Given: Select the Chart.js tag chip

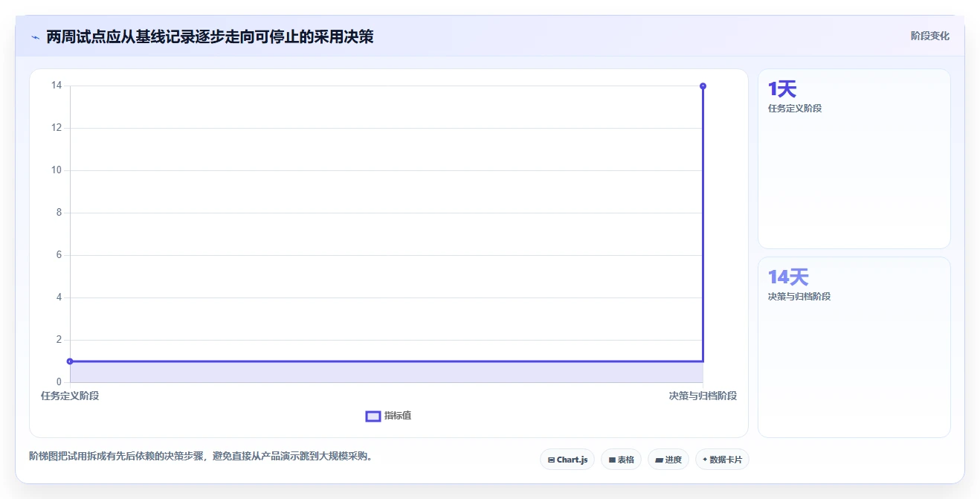Looking at the screenshot, I should click(x=567, y=460).
